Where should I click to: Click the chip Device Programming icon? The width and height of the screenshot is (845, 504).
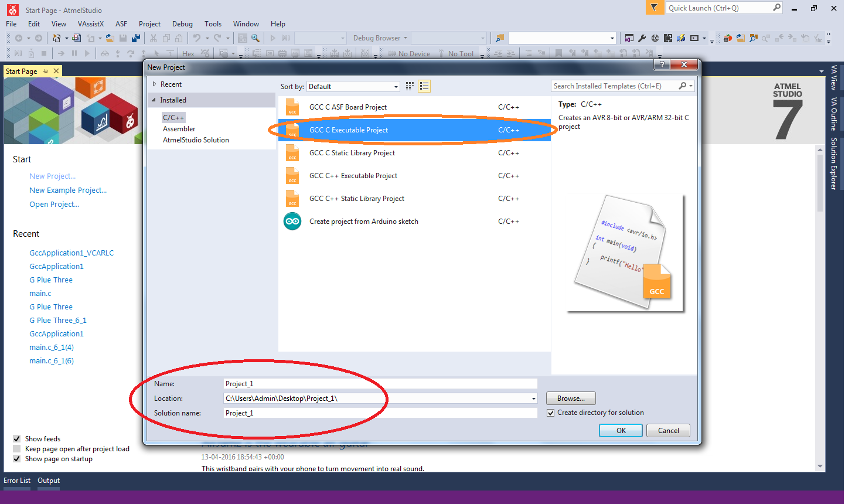coord(668,38)
